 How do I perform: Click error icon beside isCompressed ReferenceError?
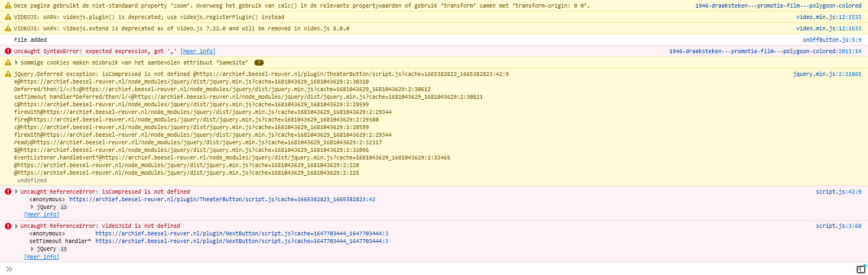[x=8, y=192]
